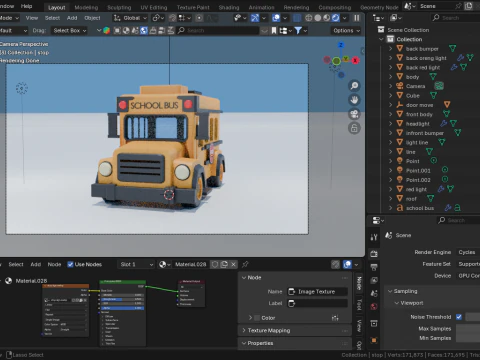The image size is (480, 360).
Task: Click the Min Samples value field
Action: tap(468, 338)
